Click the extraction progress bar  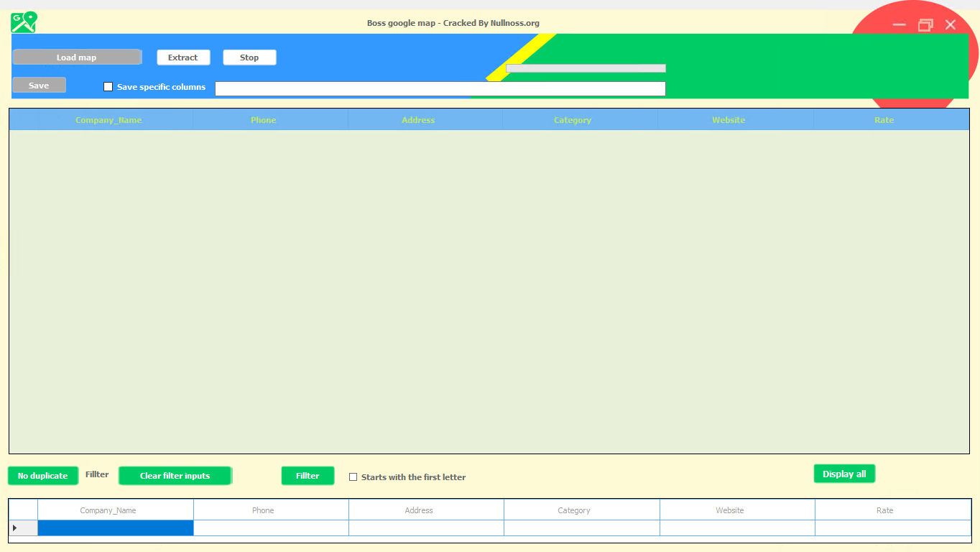click(586, 68)
